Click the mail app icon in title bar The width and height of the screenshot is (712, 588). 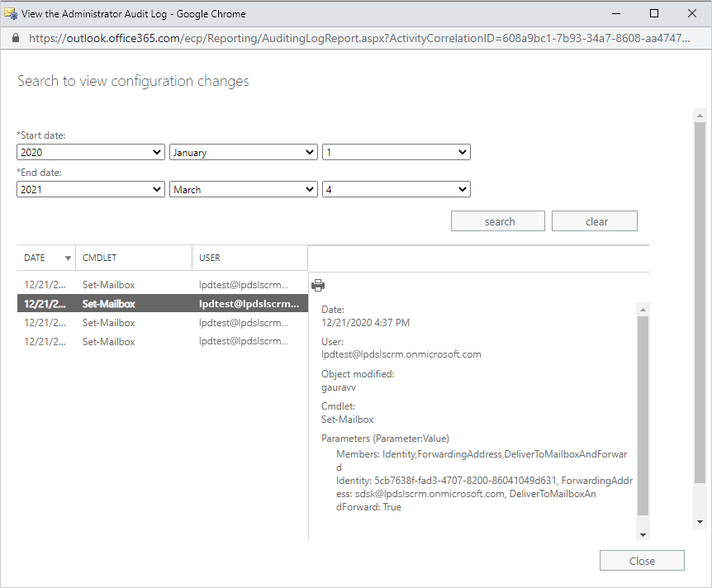pos(11,13)
